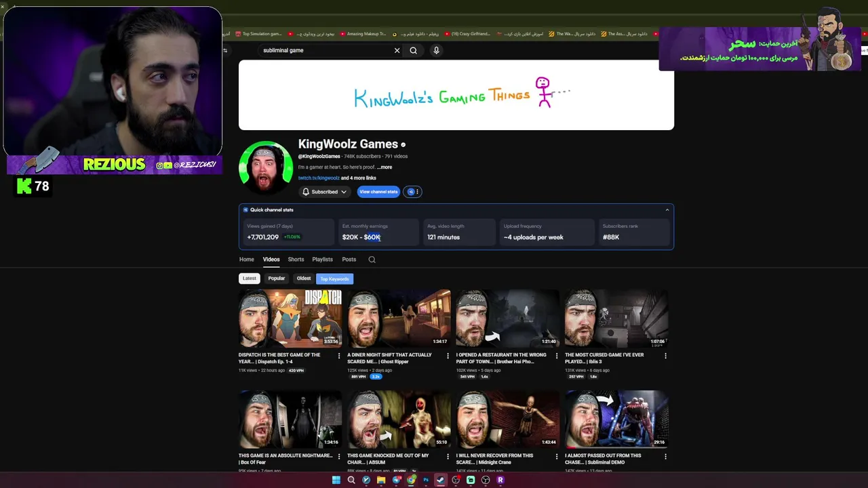Show 'and 4 more links'
Viewport: 868px width, 488px height.
click(x=358, y=178)
